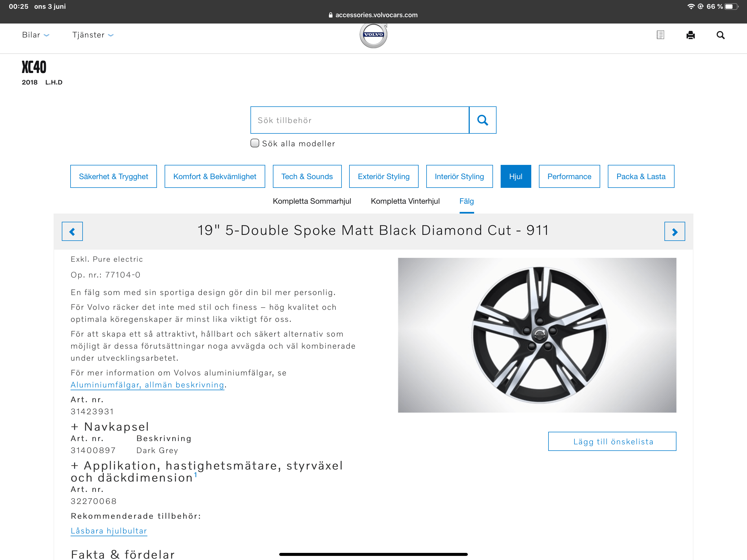Open the wishlist notepad icon in header

point(660,35)
